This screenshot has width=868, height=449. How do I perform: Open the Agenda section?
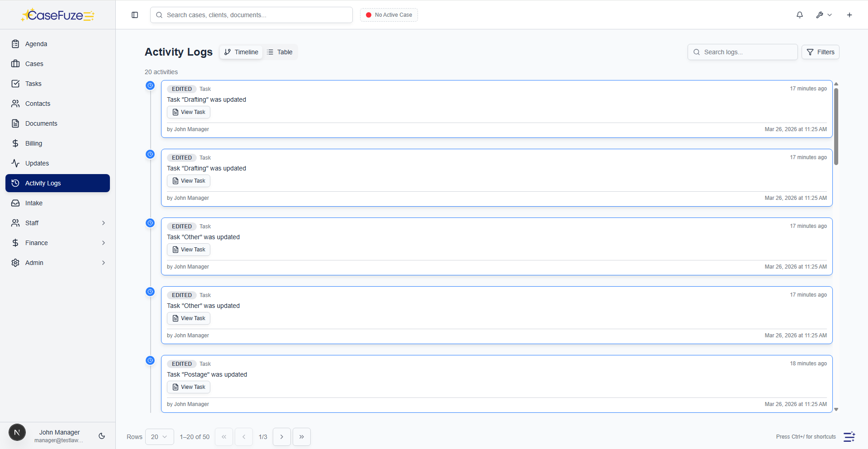(x=35, y=44)
